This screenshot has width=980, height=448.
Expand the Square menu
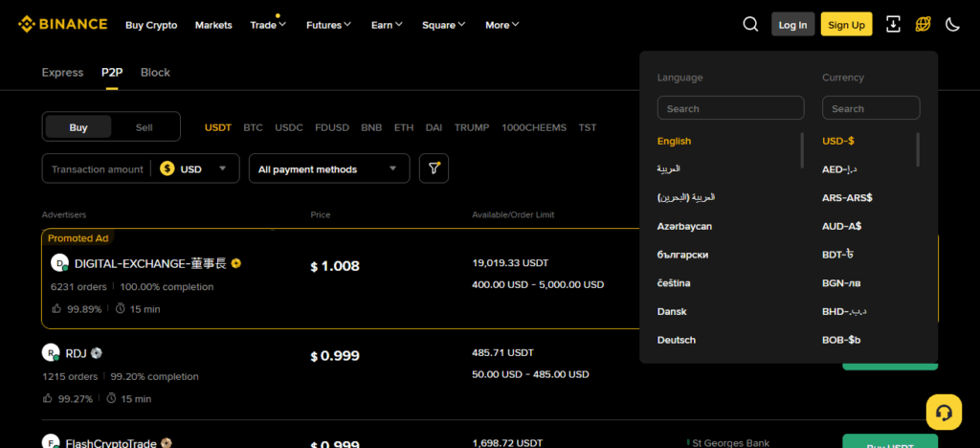[444, 25]
